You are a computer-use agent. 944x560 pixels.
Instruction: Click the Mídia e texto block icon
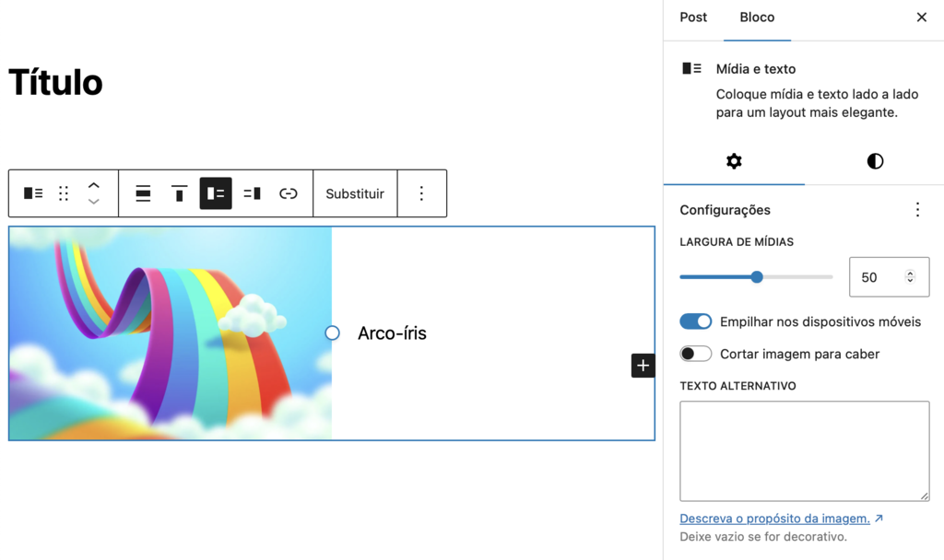[x=32, y=193]
